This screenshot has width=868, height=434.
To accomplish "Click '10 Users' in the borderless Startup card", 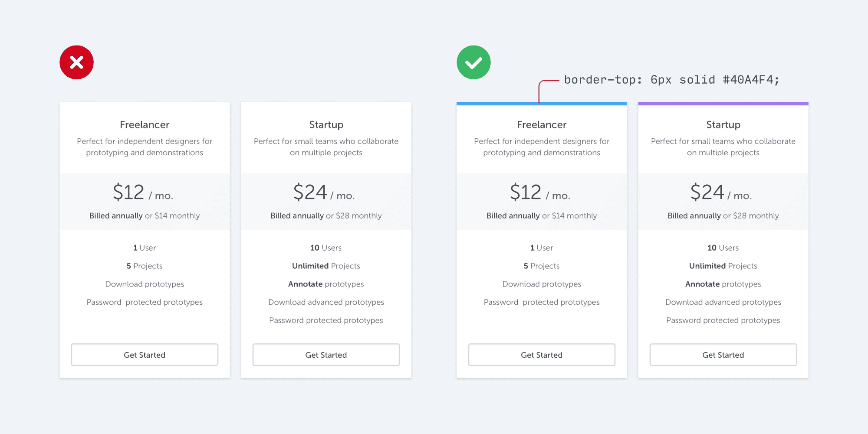I will pos(326,248).
